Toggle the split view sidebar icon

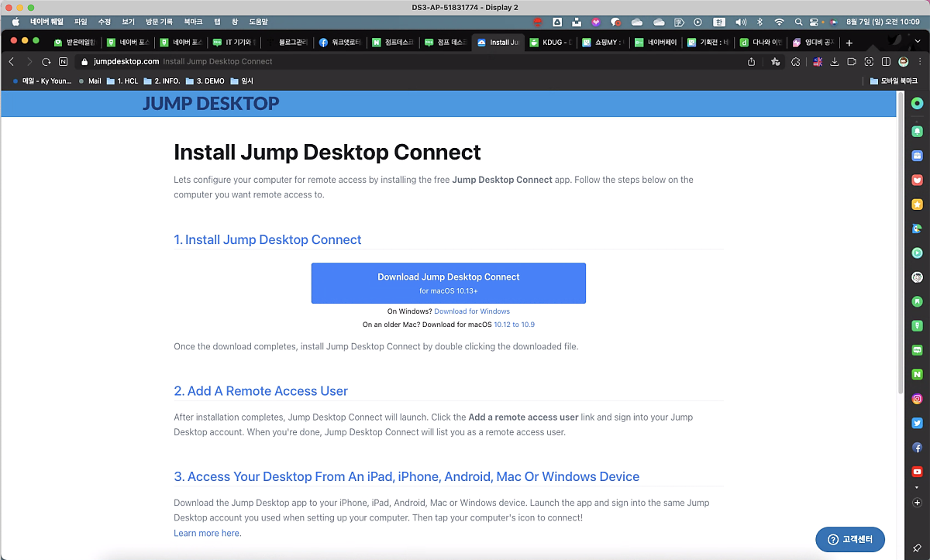coord(886,61)
